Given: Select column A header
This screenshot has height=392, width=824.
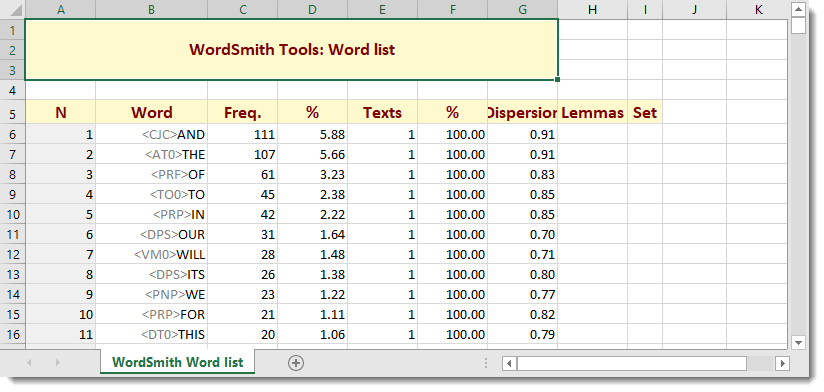Looking at the screenshot, I should coord(60,9).
